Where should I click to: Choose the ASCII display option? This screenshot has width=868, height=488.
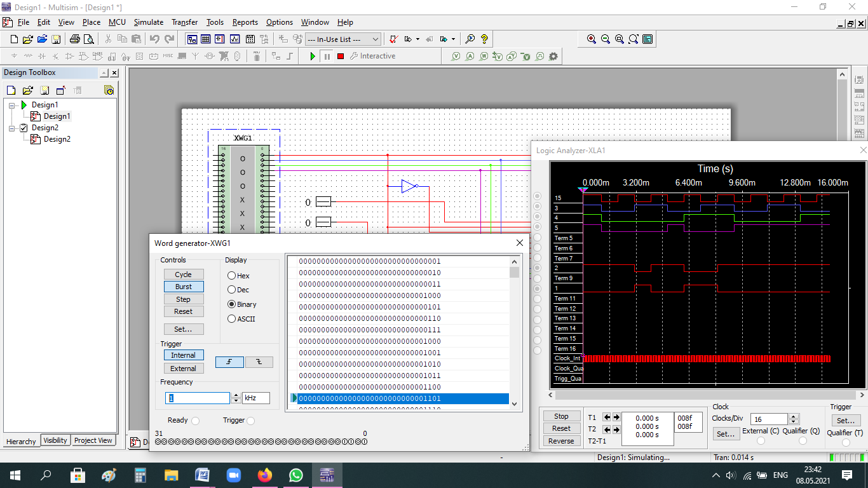[232, 319]
